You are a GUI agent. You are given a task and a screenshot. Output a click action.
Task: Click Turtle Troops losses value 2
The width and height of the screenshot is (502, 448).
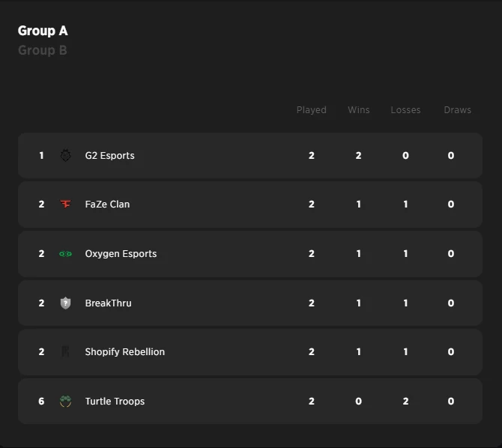pyautogui.click(x=405, y=402)
